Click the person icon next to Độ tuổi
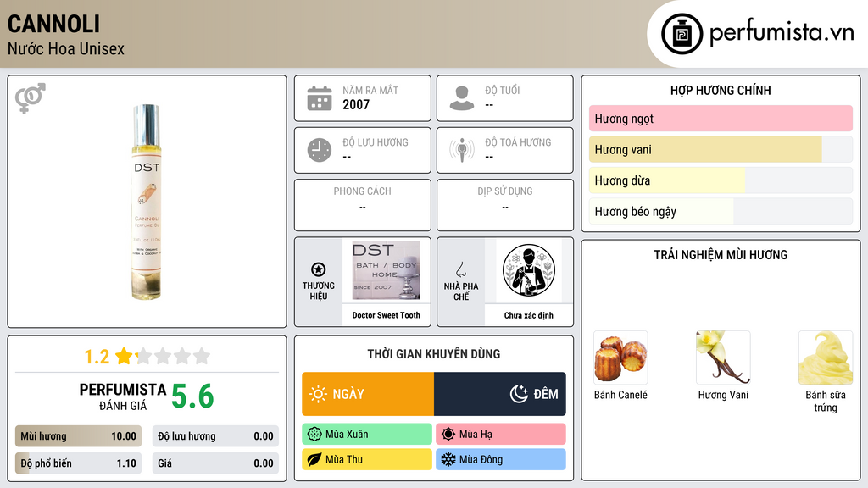Image resolution: width=868 pixels, height=488 pixels. pyautogui.click(x=462, y=98)
